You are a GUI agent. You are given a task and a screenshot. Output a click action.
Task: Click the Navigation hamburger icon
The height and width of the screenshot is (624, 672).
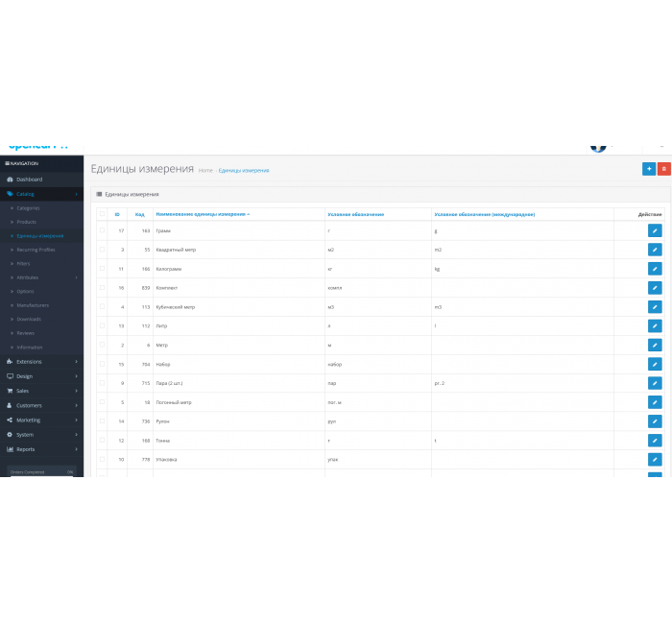pos(7,163)
